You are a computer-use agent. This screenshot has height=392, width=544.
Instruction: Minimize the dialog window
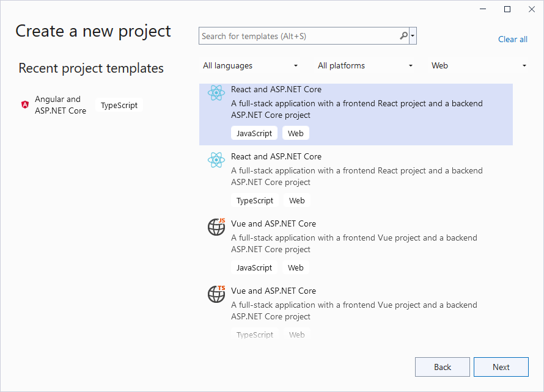483,9
